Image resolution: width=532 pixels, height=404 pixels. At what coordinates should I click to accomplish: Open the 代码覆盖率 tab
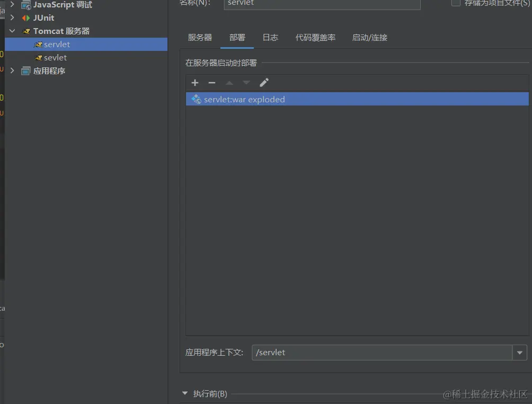315,37
